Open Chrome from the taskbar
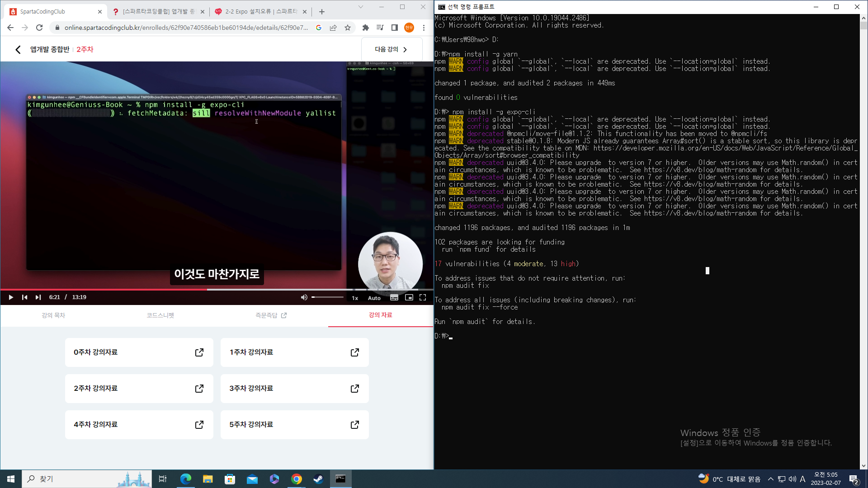The image size is (868, 488). click(x=297, y=479)
